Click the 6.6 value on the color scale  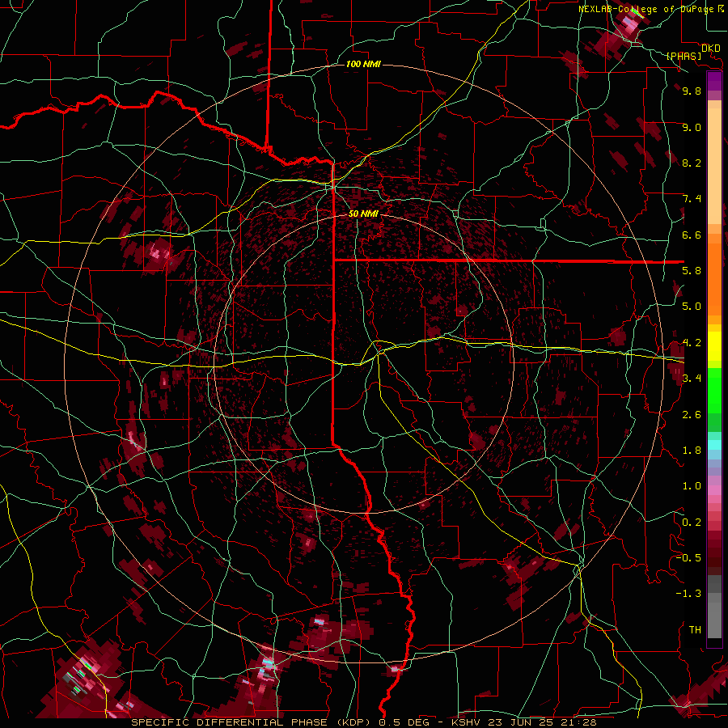click(x=692, y=235)
